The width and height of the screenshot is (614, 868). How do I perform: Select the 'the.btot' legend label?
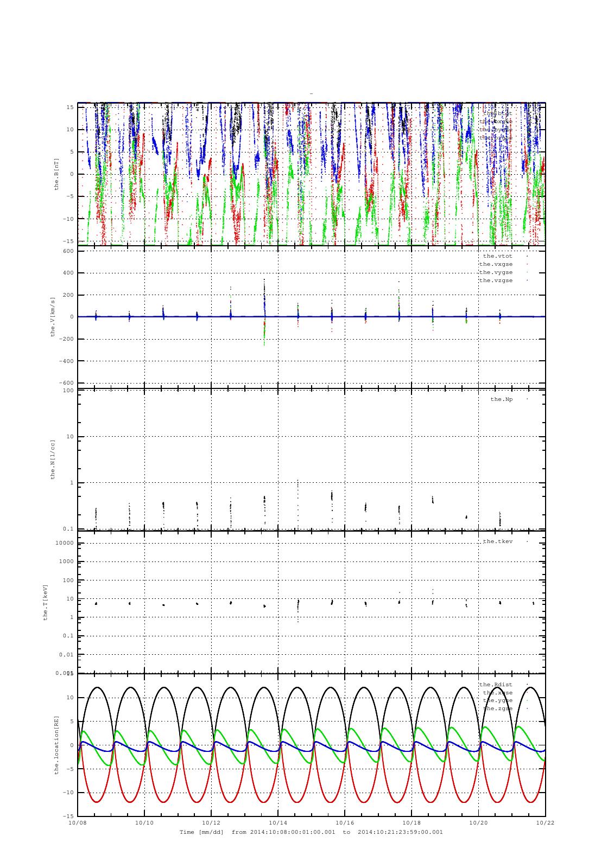(497, 113)
